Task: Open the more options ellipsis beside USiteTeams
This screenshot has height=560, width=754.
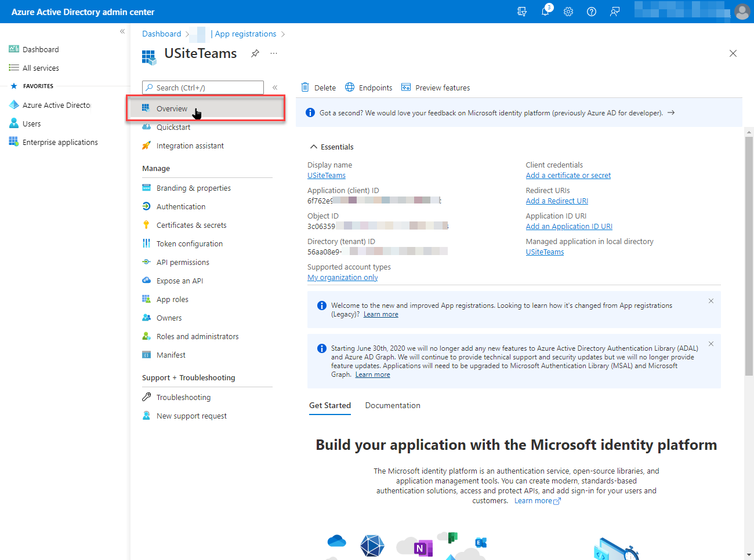Action: 274,53
